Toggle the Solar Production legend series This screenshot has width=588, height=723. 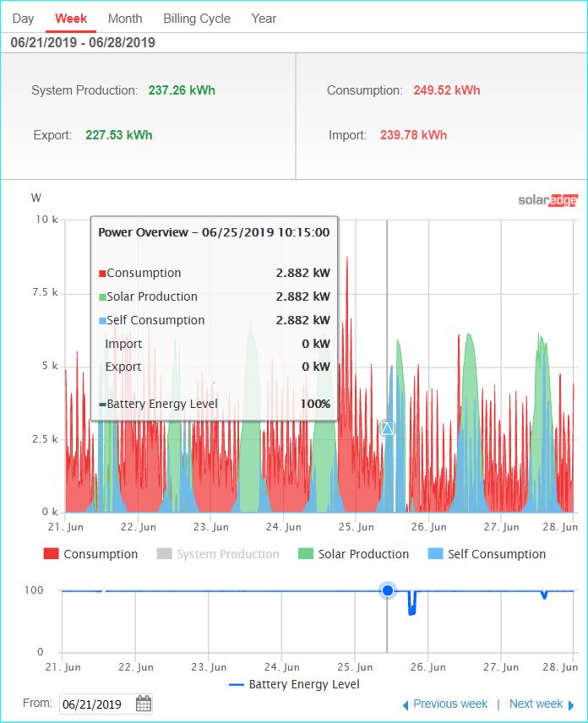coord(354,554)
